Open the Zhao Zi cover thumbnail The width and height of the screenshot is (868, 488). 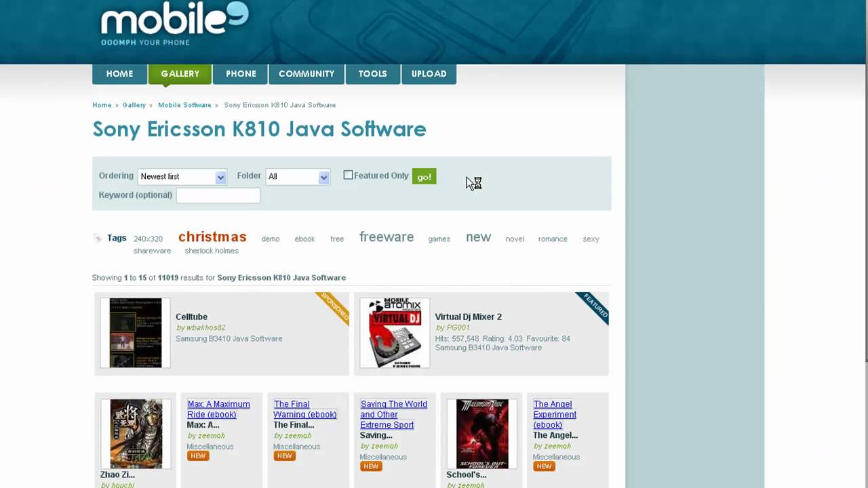pyautogui.click(x=136, y=434)
